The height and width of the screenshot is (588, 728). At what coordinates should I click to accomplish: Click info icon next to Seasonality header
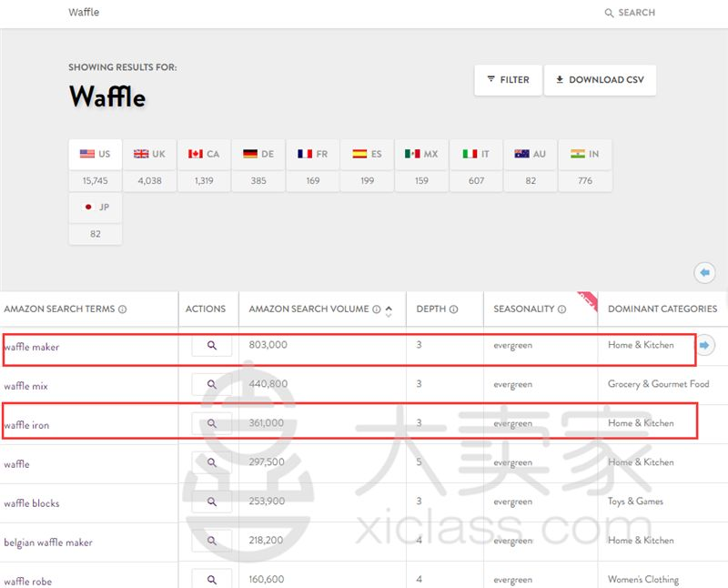[x=561, y=309]
